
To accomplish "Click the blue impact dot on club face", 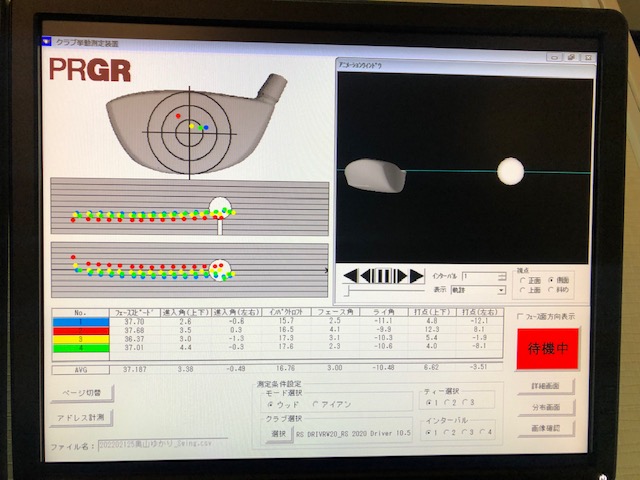I will [206, 128].
